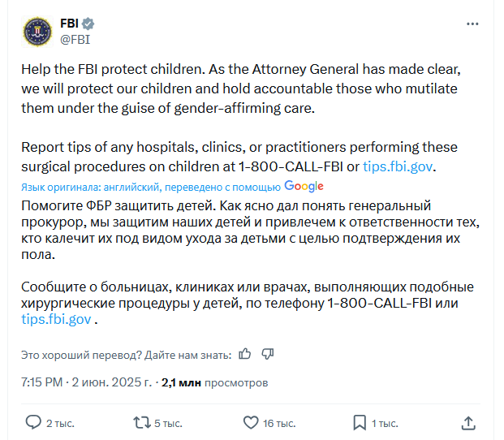Screen dimensions: 504x440
Task: Open the three-dot more options menu
Action: pos(472,24)
